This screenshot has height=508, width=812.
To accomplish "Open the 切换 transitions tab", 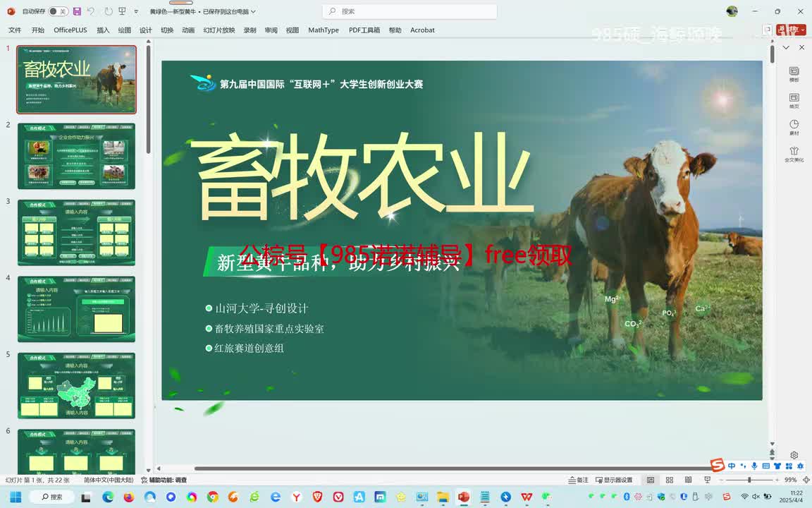I will (x=167, y=30).
